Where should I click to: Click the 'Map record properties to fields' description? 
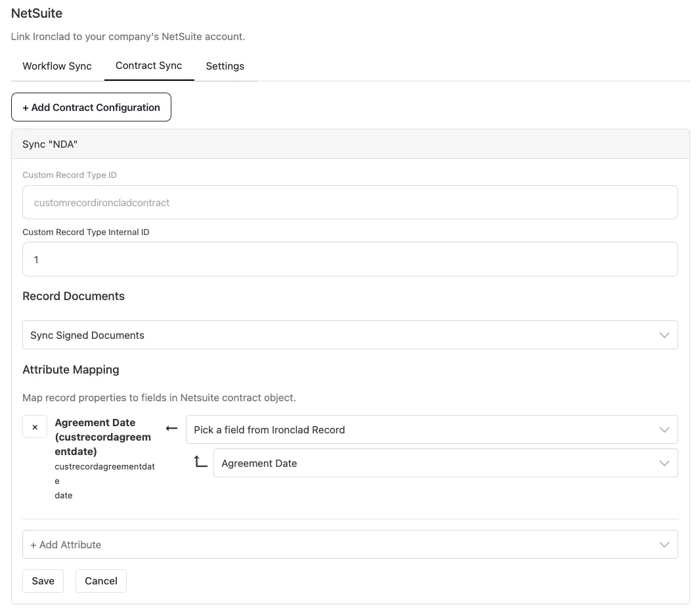click(x=160, y=397)
